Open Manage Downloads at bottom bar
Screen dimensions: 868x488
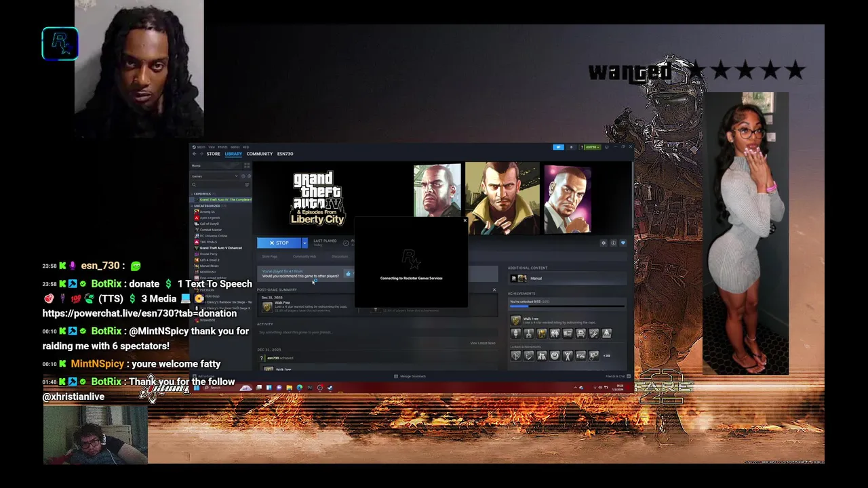(x=410, y=376)
